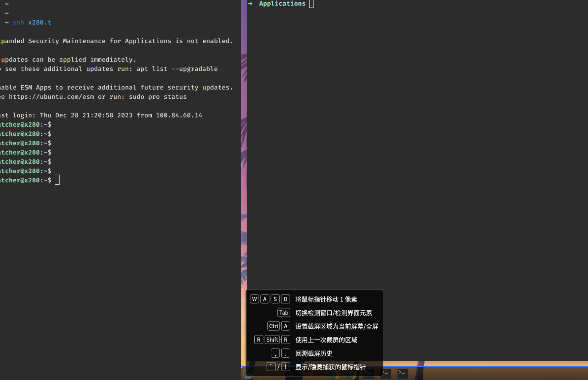This screenshot has height=380, width=588.
Task: Click the rightmost terminal icon in the taskbar
Action: coord(403,373)
